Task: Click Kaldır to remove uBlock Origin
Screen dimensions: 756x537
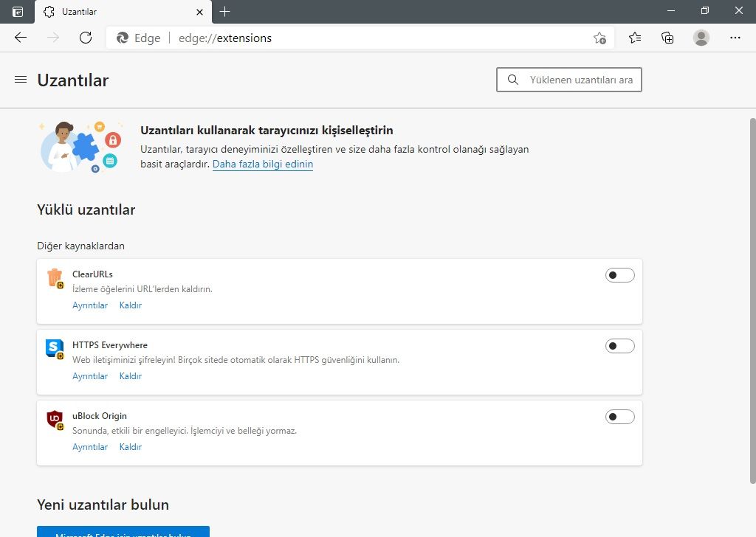Action: (x=130, y=447)
